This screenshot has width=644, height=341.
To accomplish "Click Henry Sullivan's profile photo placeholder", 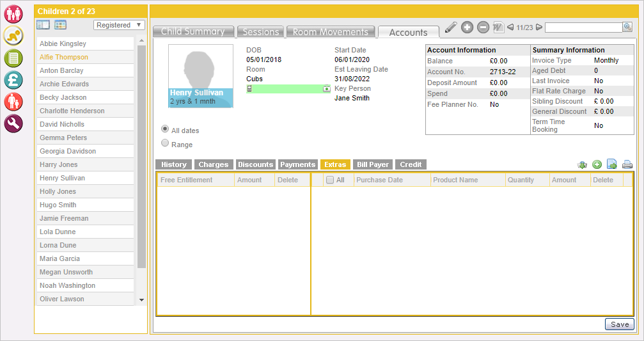I will [x=200, y=76].
